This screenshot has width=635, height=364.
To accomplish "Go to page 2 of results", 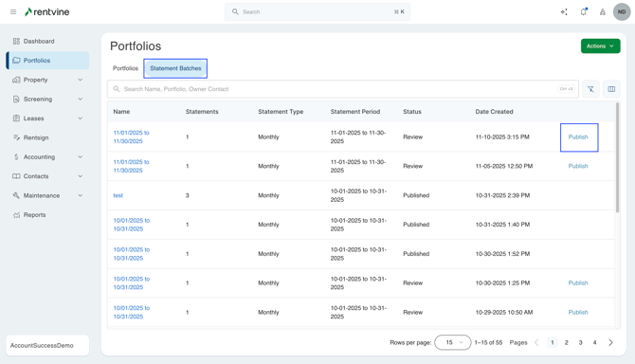I will click(x=566, y=342).
